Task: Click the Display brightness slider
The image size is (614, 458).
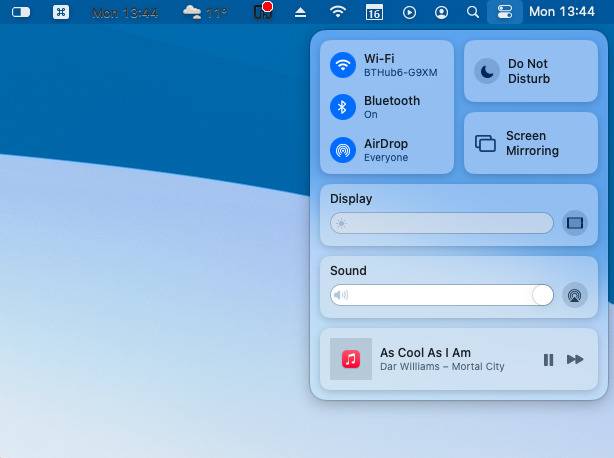Action: 441,223
